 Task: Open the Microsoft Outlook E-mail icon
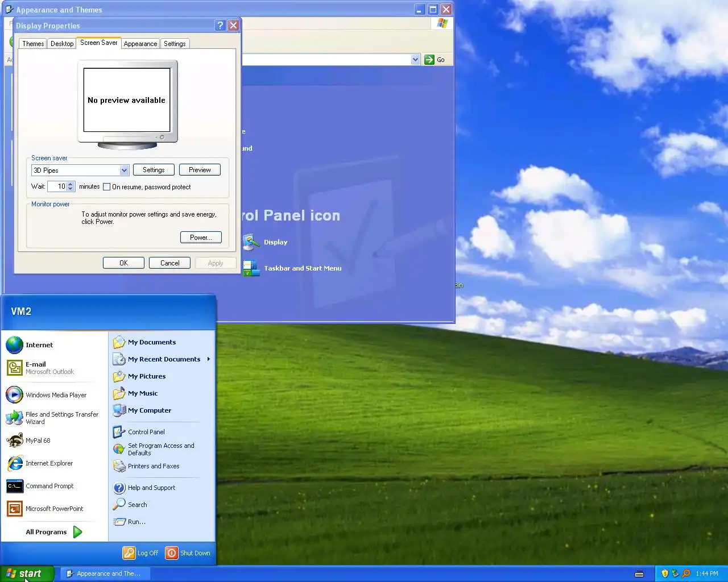click(14, 368)
